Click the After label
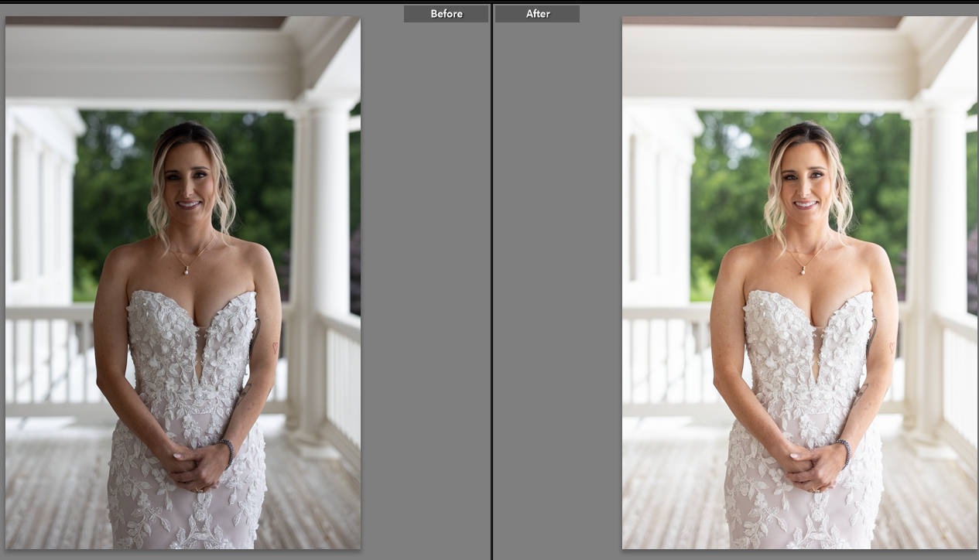This screenshot has width=979, height=560. point(537,14)
